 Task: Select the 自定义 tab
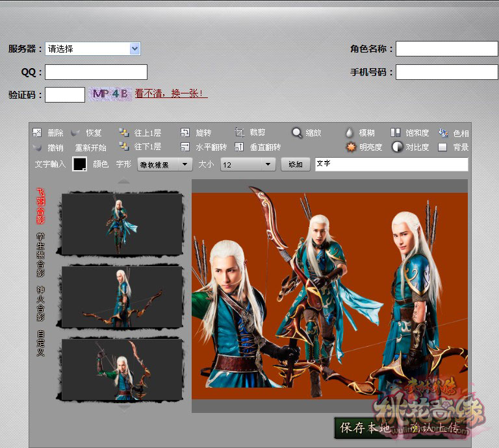(x=40, y=343)
